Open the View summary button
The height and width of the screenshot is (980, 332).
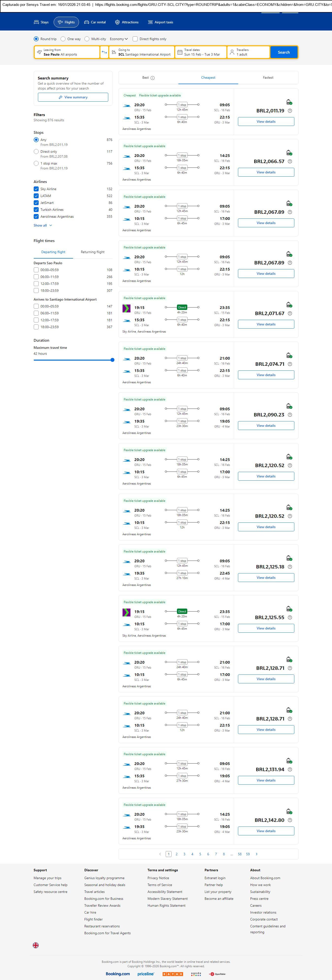click(x=73, y=97)
